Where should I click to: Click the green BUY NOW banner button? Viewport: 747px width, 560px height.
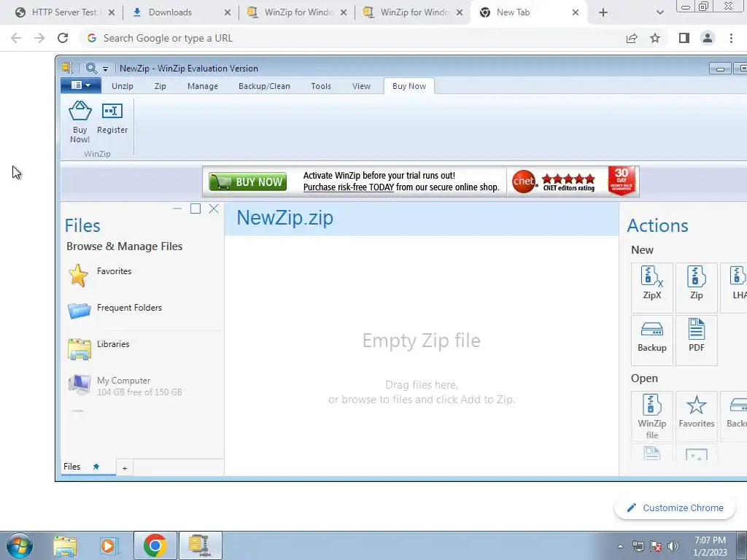click(x=248, y=182)
